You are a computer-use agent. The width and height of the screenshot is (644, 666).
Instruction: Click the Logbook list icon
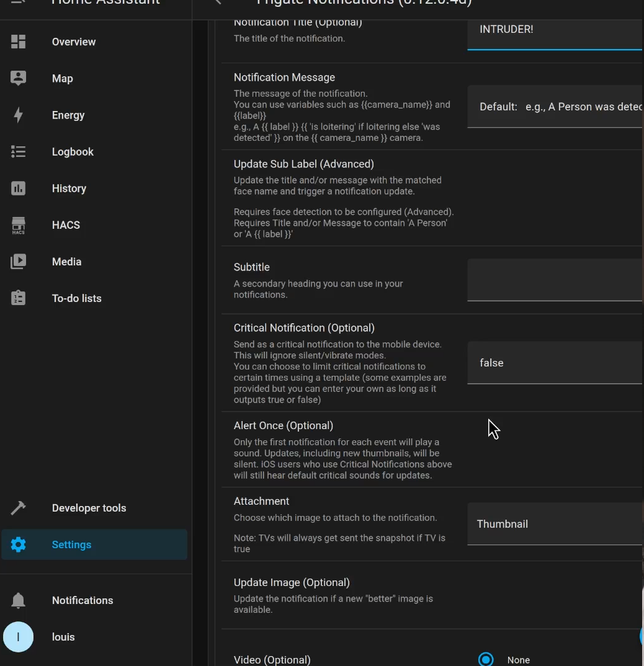[x=18, y=152]
